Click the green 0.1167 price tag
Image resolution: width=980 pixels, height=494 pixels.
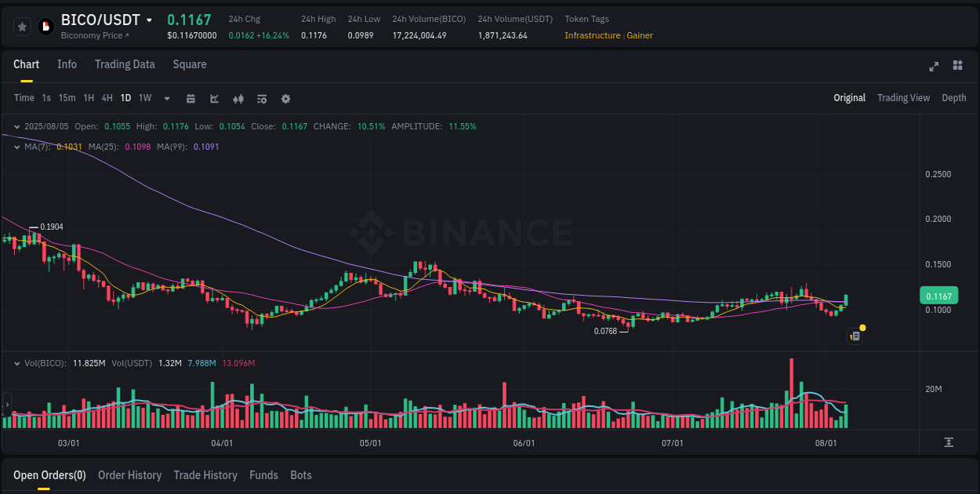pos(938,296)
